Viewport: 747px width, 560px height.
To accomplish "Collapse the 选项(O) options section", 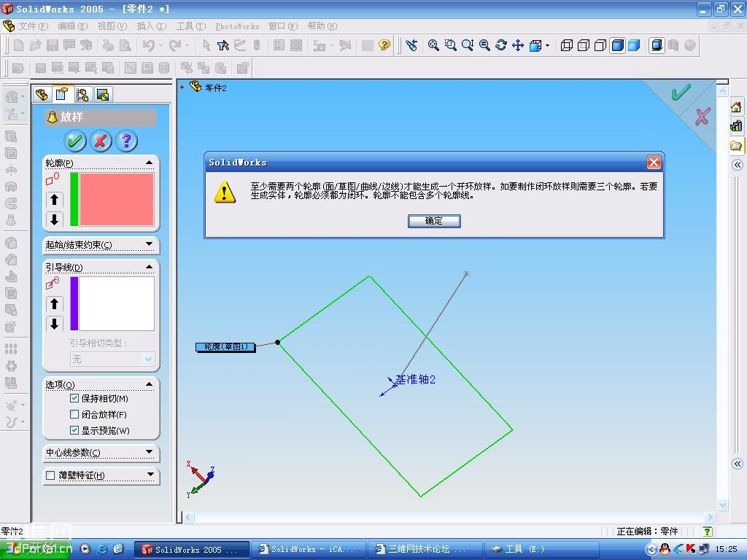I will coord(149,384).
